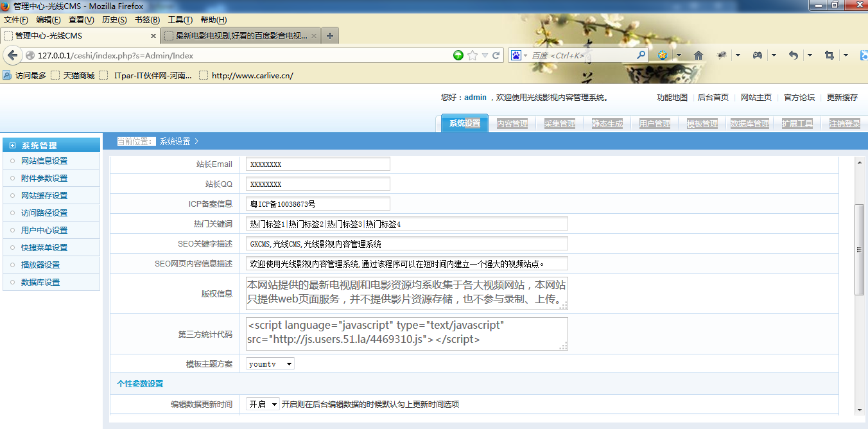Open address bar history dropdown arrow
The height and width of the screenshot is (436, 868).
485,55
